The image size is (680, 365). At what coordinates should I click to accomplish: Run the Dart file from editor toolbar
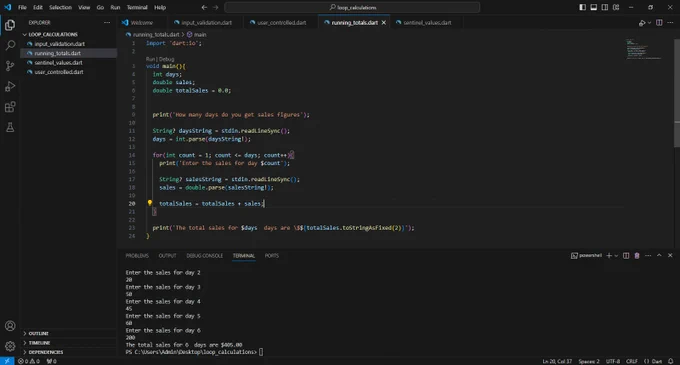pos(642,23)
